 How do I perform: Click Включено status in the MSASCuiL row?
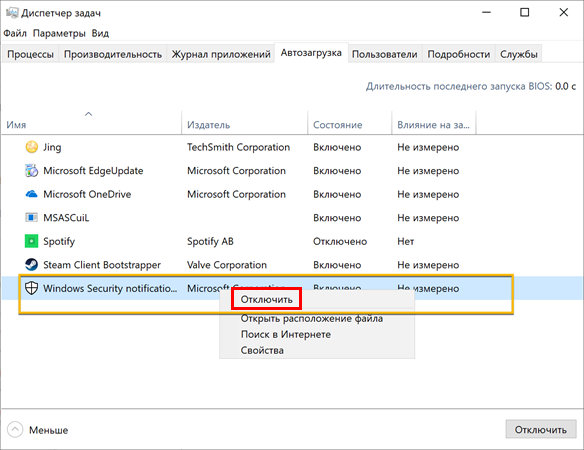click(337, 218)
